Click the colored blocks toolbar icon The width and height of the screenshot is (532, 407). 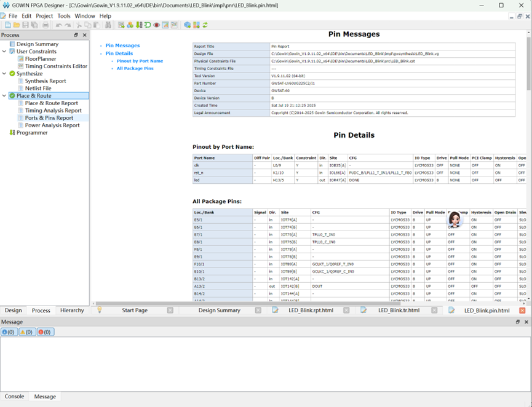[196, 25]
